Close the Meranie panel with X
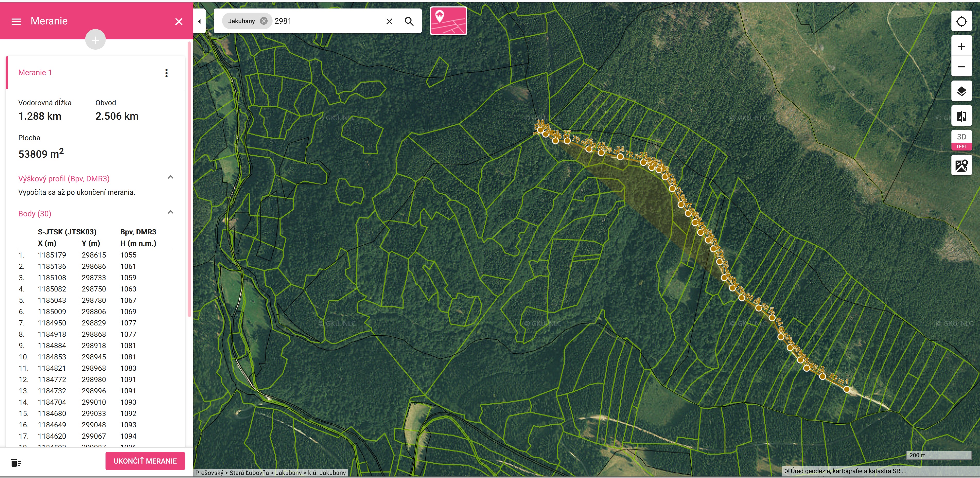Screen dimensions: 980x478 click(x=178, y=22)
